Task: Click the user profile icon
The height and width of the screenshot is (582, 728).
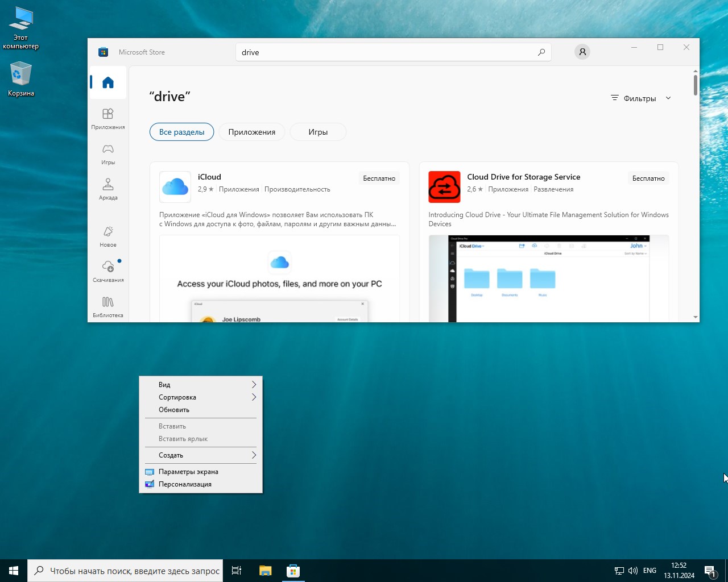Action: coord(582,52)
